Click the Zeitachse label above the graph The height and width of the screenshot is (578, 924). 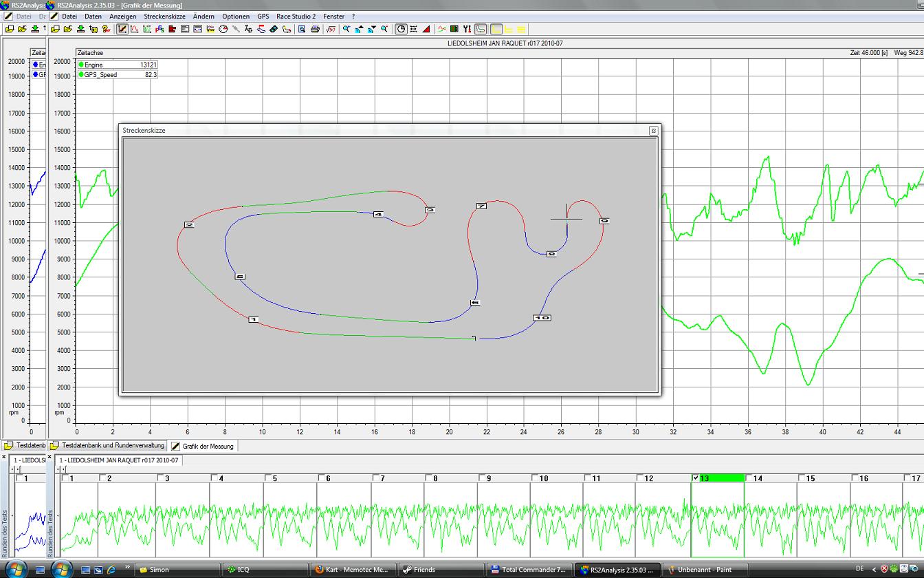tap(90, 52)
